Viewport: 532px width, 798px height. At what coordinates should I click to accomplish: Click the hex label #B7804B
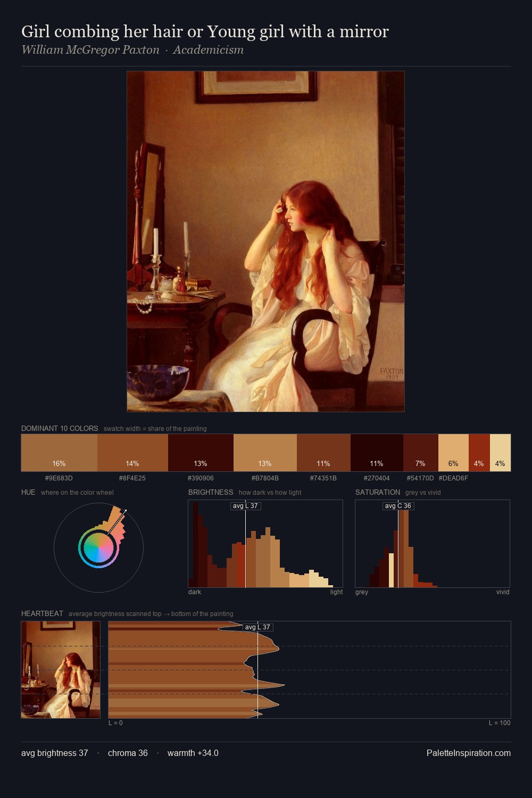(265, 478)
